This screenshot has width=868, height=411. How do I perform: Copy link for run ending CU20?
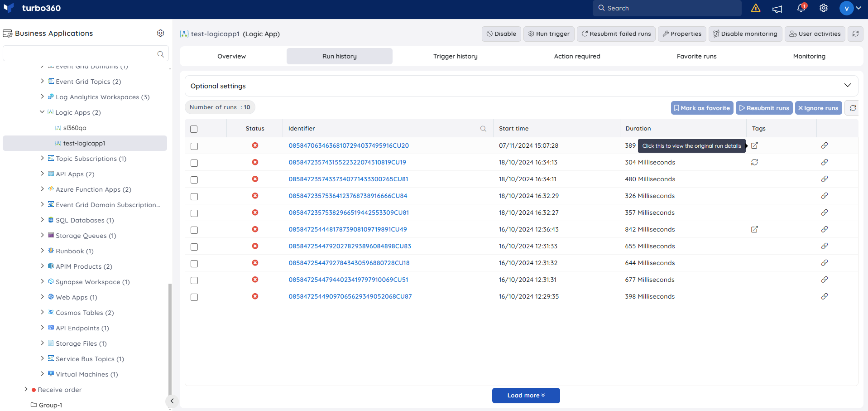825,145
